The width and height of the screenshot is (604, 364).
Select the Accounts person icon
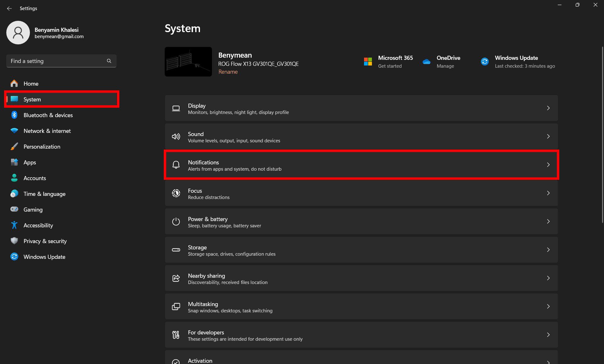(14, 178)
